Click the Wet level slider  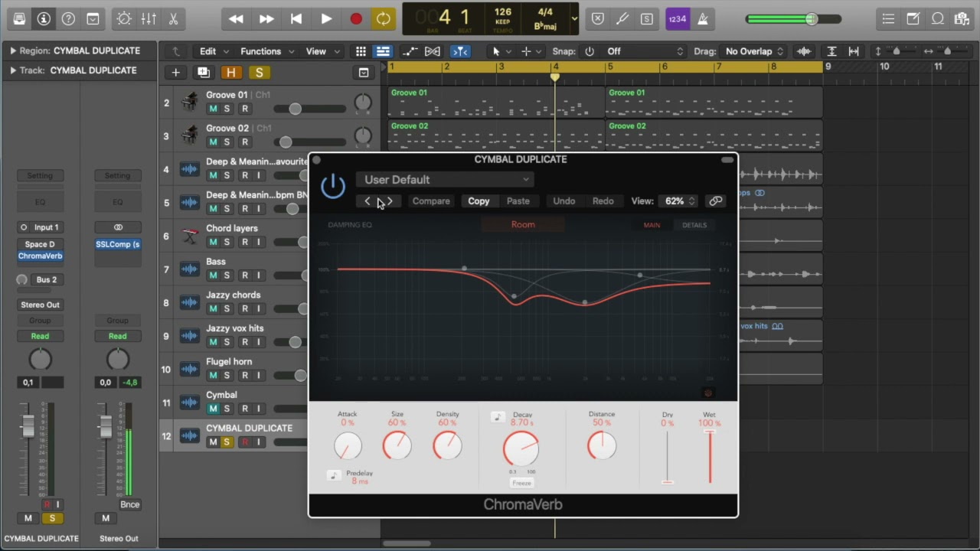coord(710,457)
